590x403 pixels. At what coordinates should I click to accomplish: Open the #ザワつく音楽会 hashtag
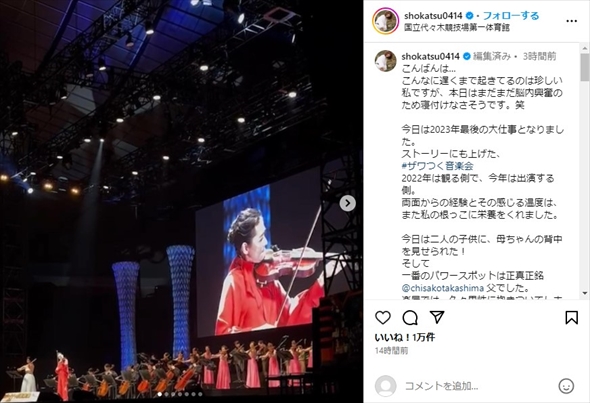(437, 166)
